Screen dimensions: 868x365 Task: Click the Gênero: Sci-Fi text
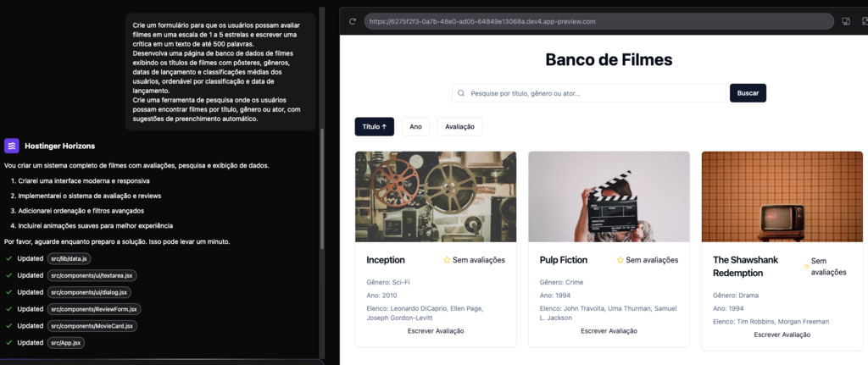pos(388,282)
